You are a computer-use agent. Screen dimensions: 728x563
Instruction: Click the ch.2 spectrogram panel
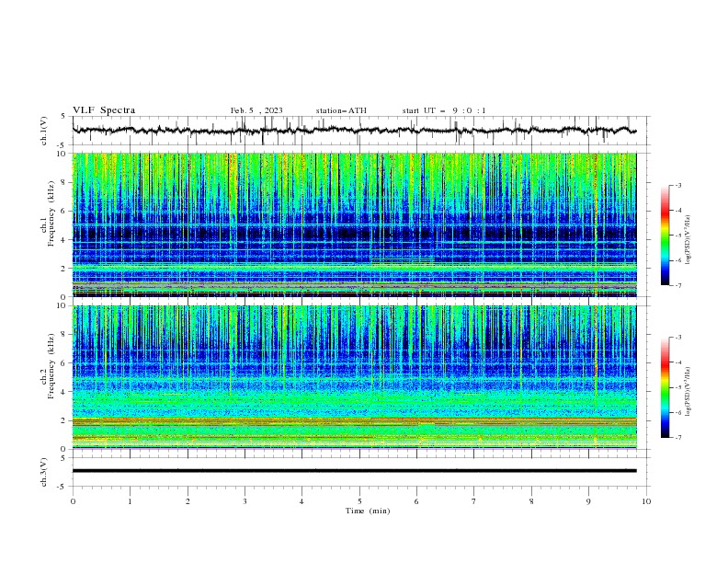click(x=354, y=377)
